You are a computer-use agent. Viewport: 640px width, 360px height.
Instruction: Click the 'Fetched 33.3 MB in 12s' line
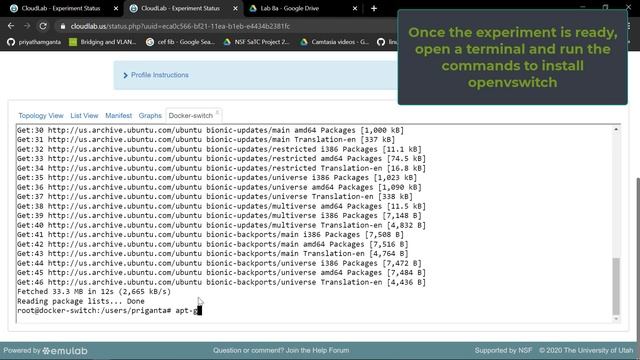pos(94,291)
